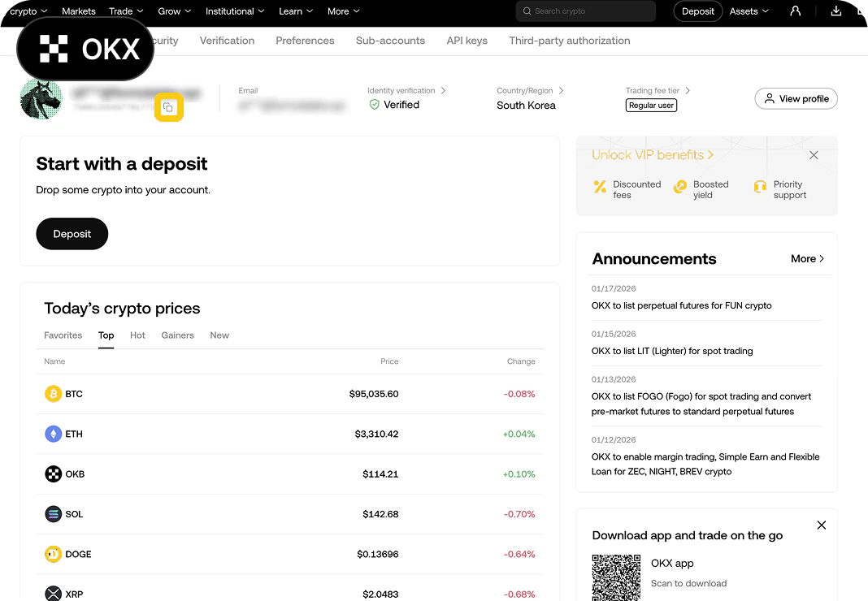Image resolution: width=868 pixels, height=601 pixels.
Task: Click DOGE price $0.13696
Action: click(378, 554)
